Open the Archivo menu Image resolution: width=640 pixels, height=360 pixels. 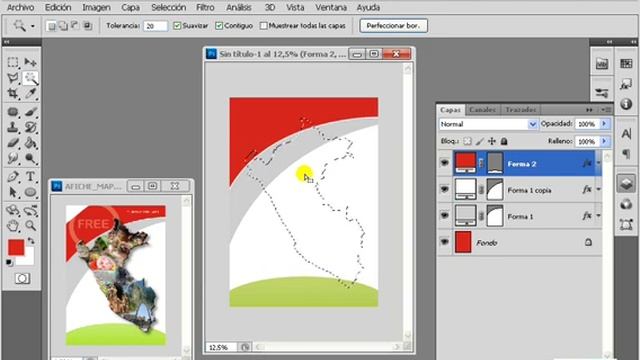coord(20,7)
